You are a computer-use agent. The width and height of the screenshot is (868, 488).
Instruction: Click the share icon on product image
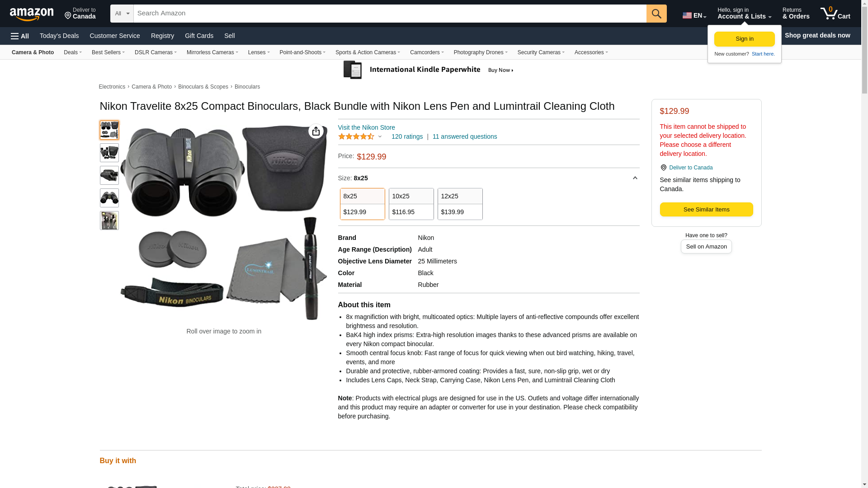(x=316, y=131)
